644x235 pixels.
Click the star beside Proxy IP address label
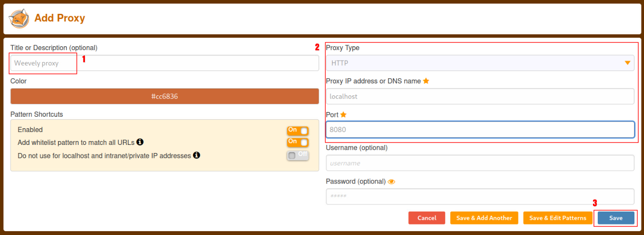click(426, 81)
